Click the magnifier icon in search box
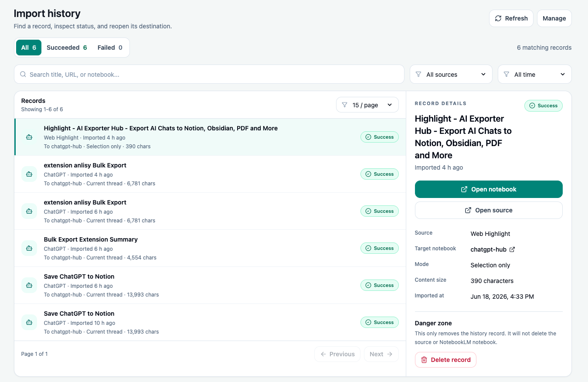This screenshot has height=382, width=588. [23, 75]
